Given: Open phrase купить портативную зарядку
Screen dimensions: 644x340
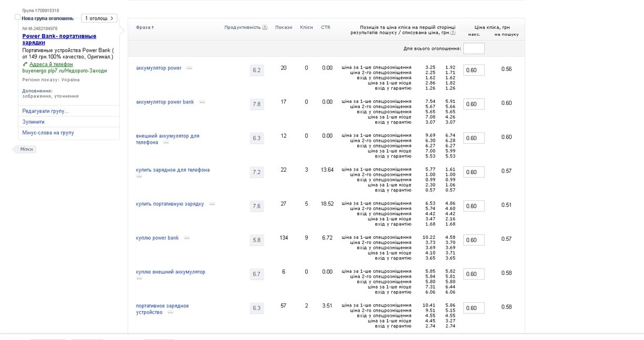Looking at the screenshot, I should click(170, 204).
